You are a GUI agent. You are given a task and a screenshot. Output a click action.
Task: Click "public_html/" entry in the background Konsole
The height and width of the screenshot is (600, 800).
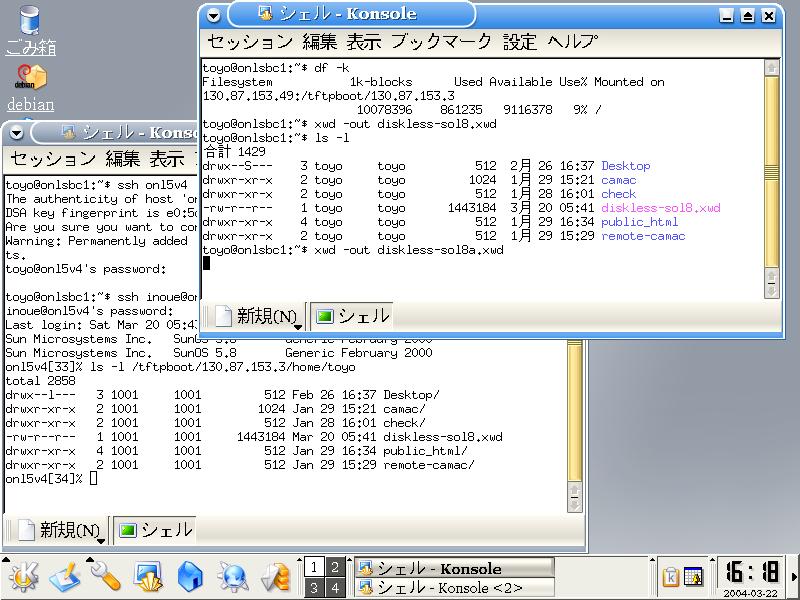coord(425,451)
